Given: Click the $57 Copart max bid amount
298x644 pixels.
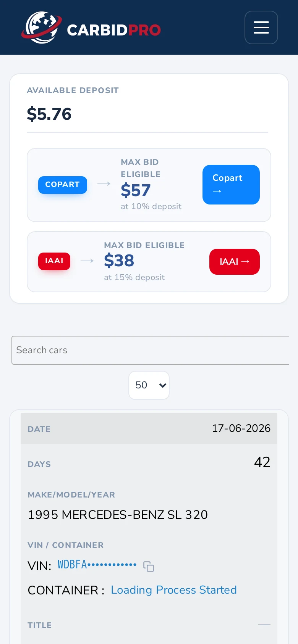Looking at the screenshot, I should click(x=136, y=190).
